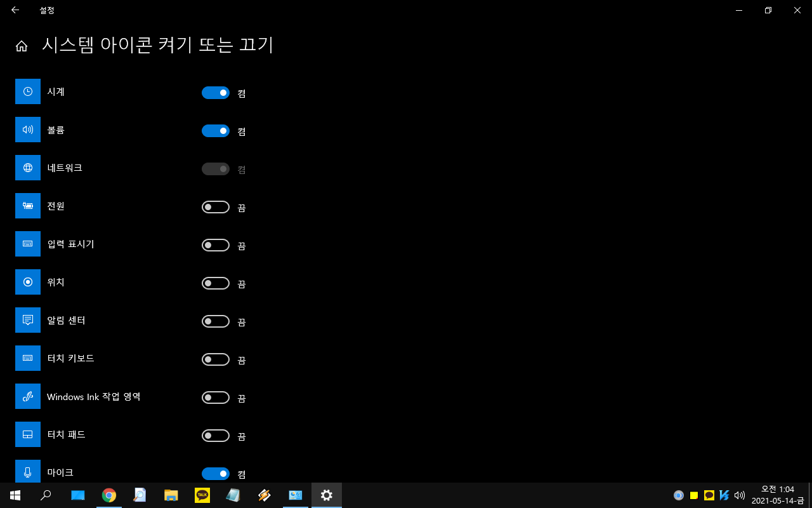Click the 터치 키보드 label text
Image resolution: width=812 pixels, height=508 pixels.
click(70, 358)
